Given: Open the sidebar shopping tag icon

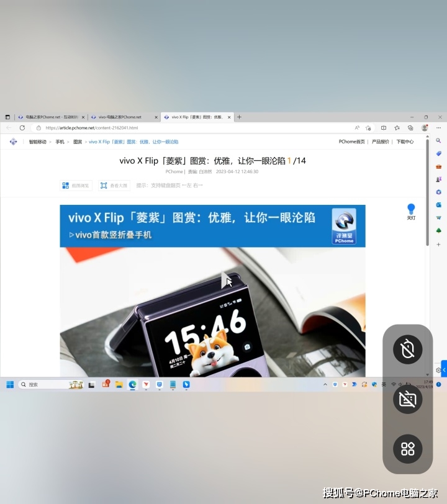Looking at the screenshot, I should [x=439, y=153].
